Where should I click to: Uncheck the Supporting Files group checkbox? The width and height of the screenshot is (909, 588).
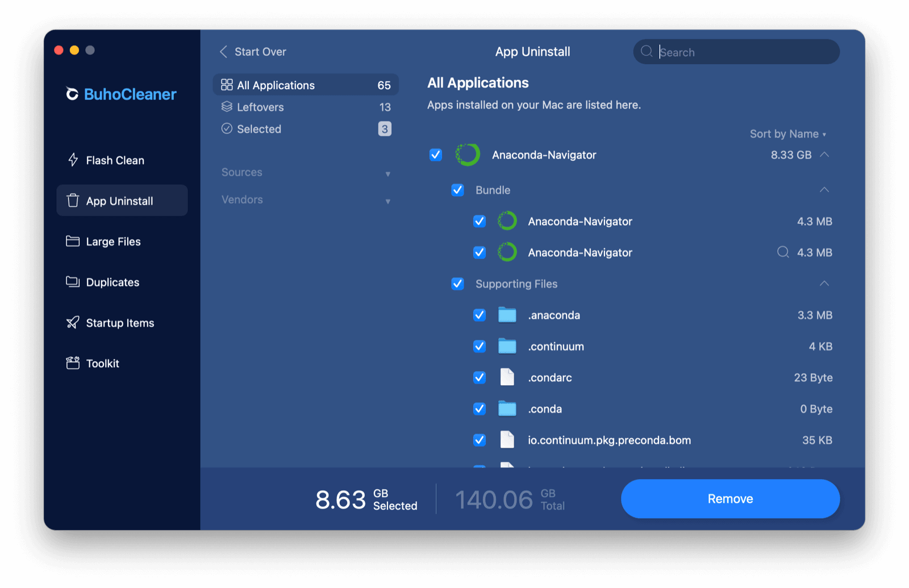coord(457,283)
